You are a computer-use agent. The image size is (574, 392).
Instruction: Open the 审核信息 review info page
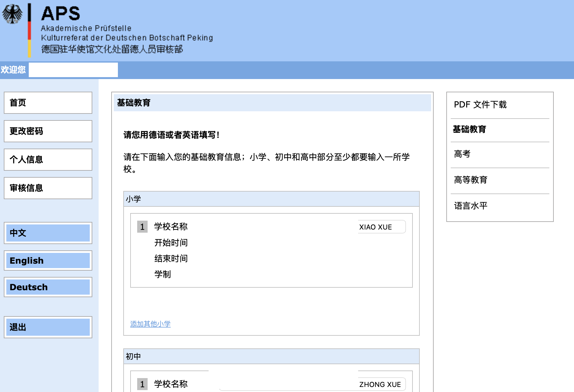[48, 188]
